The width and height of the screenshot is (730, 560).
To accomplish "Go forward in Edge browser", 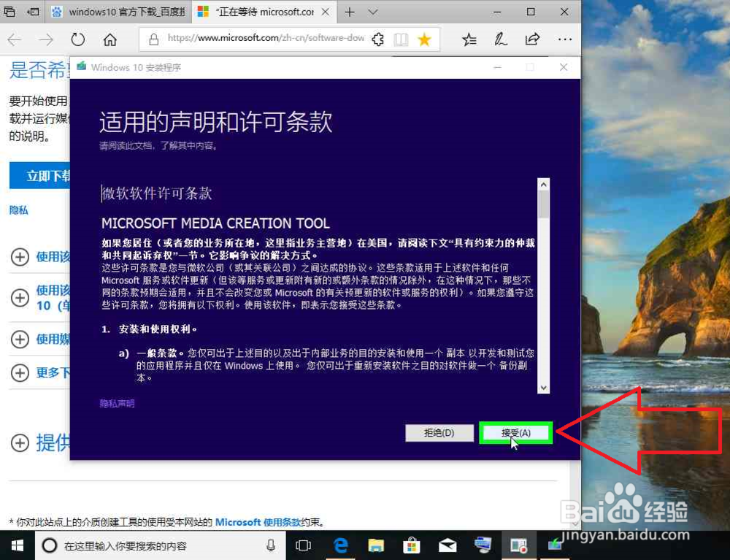I will pyautogui.click(x=45, y=39).
